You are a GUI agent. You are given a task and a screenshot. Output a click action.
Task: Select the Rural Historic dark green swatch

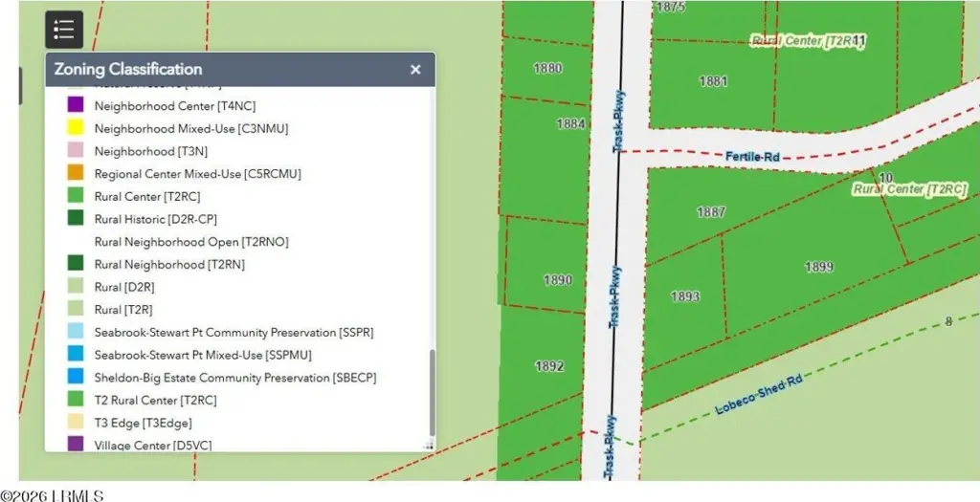click(x=76, y=218)
